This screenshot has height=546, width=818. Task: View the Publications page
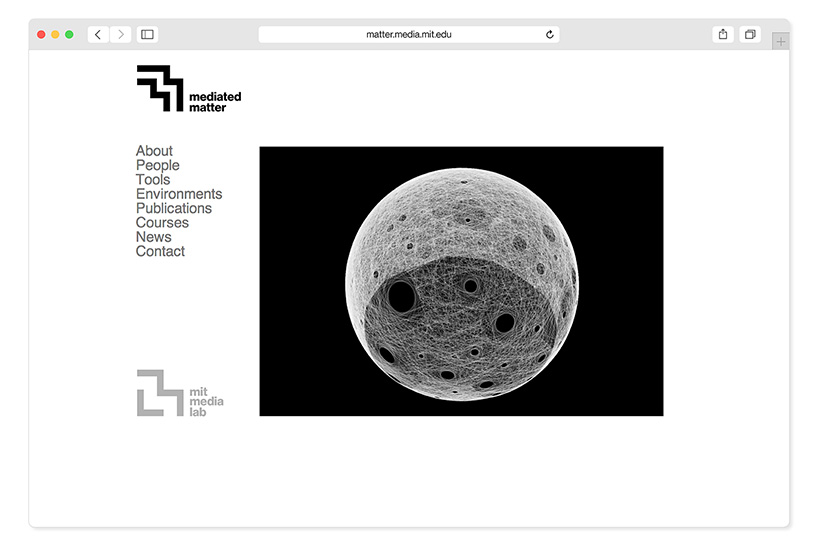point(174,208)
